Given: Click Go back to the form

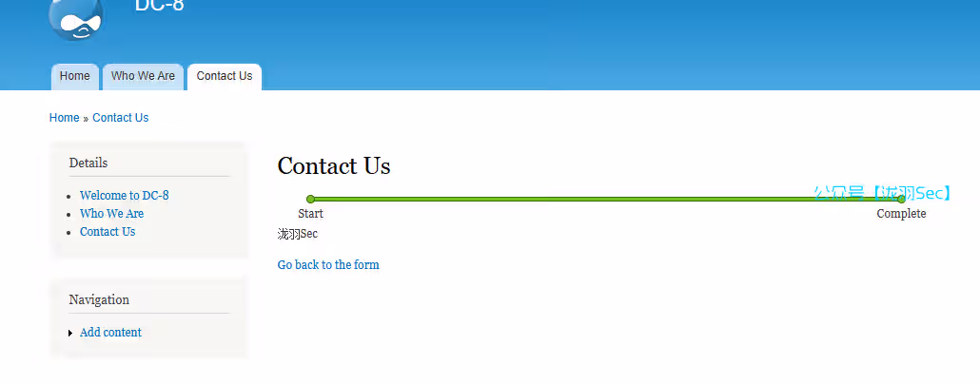Looking at the screenshot, I should (x=328, y=265).
